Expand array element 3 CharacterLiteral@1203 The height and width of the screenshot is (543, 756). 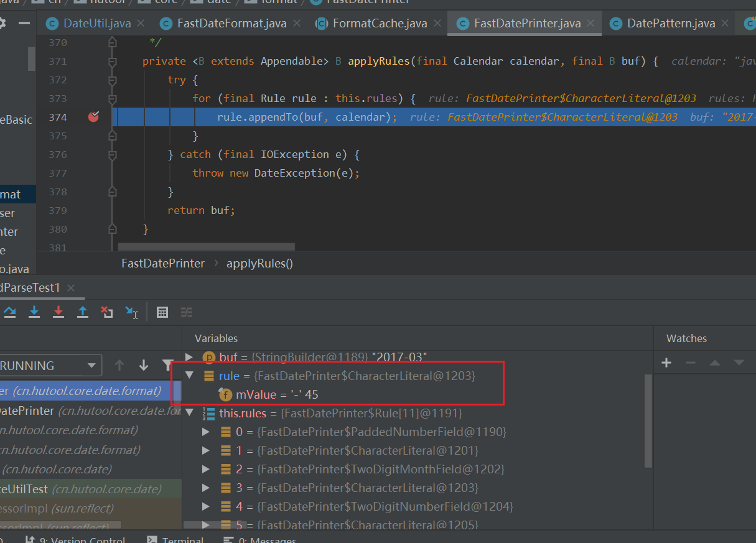click(207, 488)
